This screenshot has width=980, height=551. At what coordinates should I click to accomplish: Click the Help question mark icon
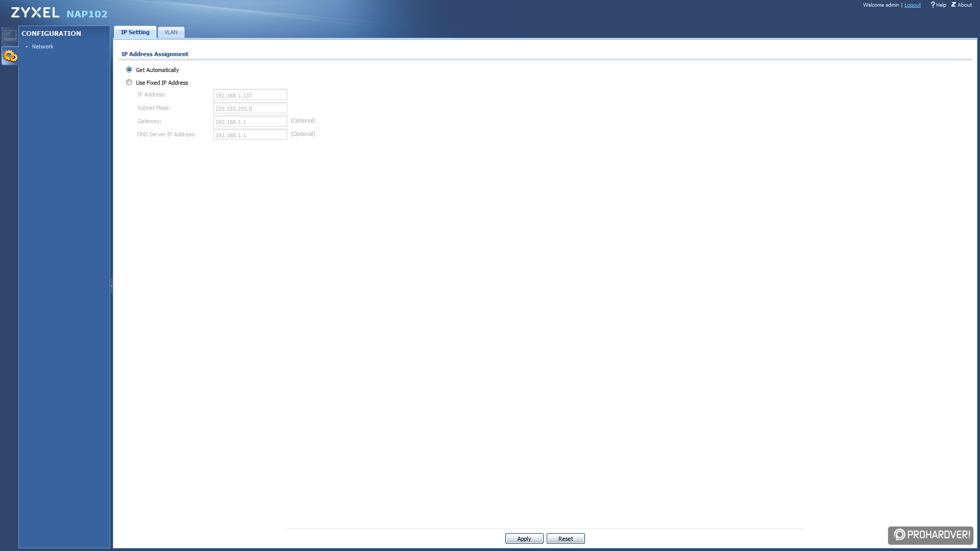coord(933,5)
